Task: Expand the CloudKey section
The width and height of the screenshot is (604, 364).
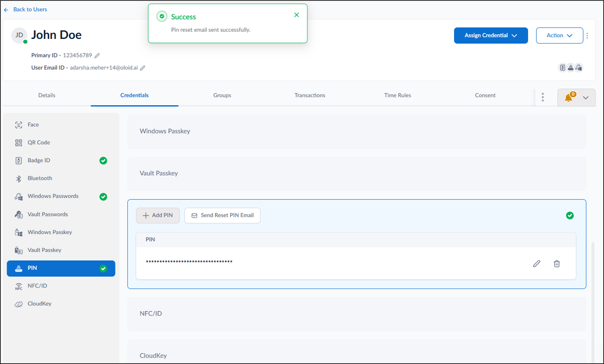Action: coord(357,352)
